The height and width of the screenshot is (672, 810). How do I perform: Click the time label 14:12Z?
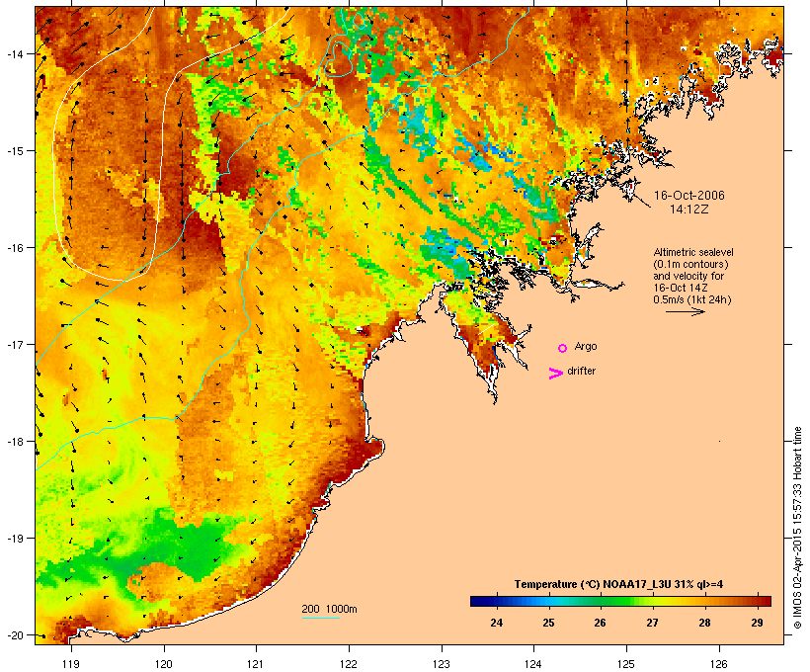[x=689, y=210]
